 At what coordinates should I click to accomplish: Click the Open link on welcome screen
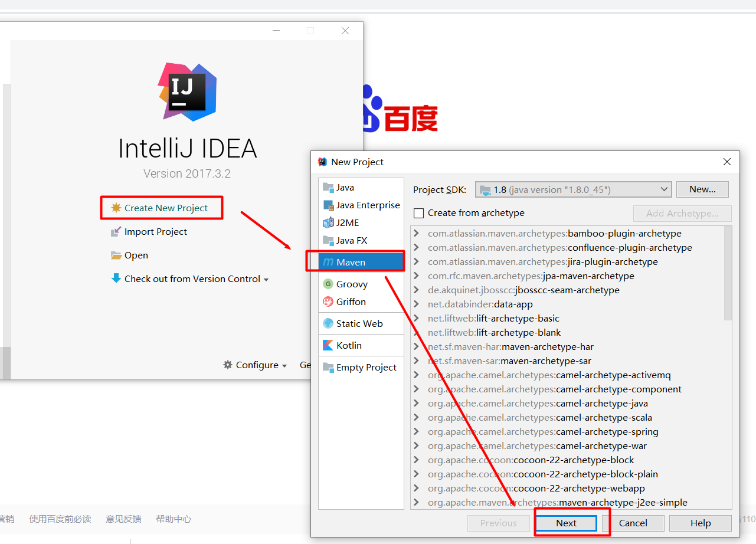136,255
